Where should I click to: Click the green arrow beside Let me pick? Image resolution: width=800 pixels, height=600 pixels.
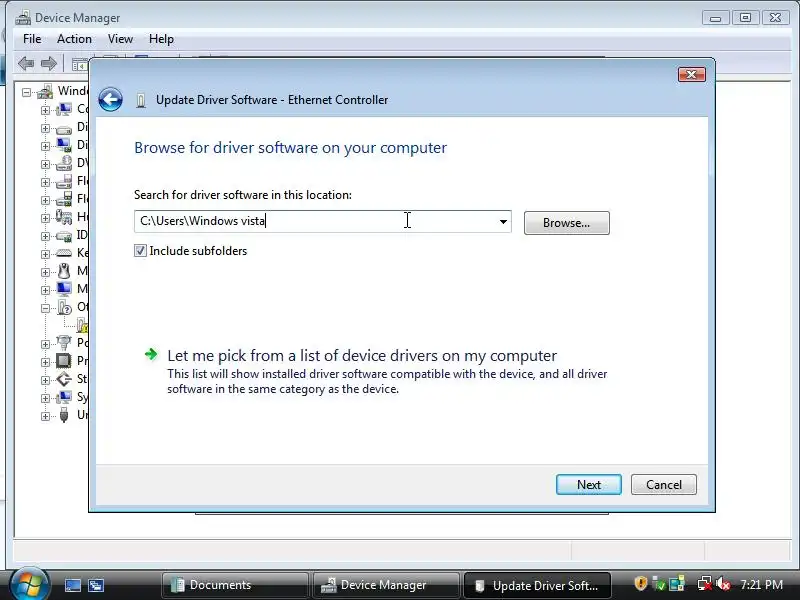(151, 354)
